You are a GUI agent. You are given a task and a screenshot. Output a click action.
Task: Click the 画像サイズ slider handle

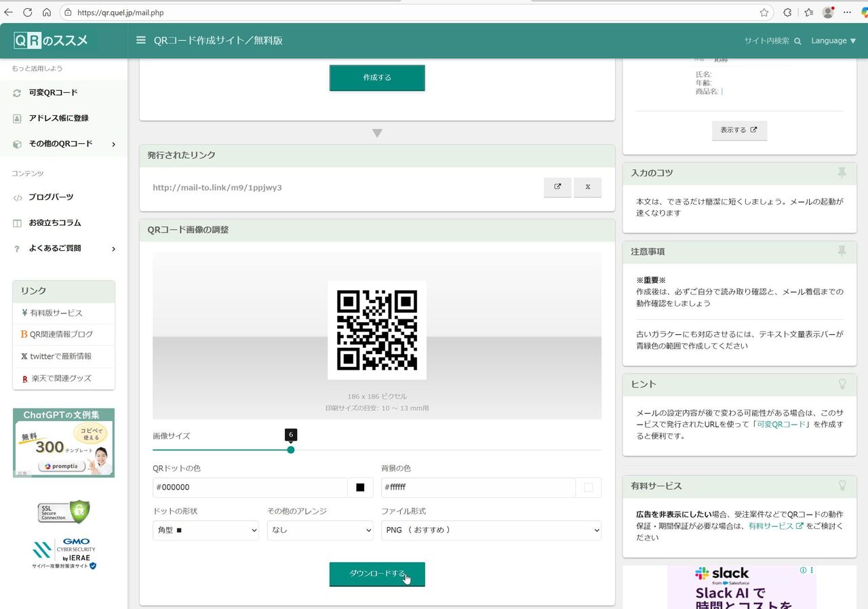click(x=291, y=450)
